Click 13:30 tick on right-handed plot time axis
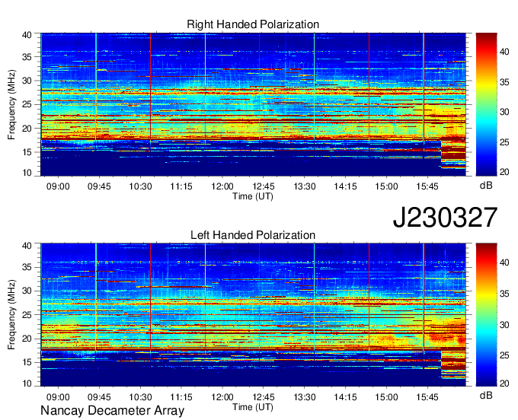Viewport: 518px width, 420px height. click(x=305, y=186)
